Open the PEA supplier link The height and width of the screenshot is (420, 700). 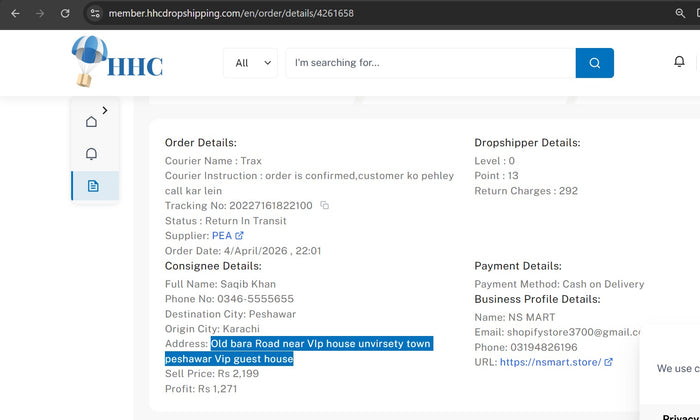[x=222, y=236]
